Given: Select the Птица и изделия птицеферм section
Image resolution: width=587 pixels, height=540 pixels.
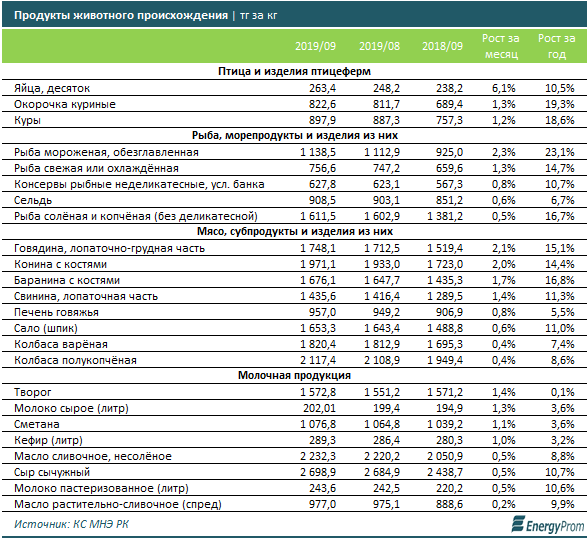Looking at the screenshot, I should pyautogui.click(x=294, y=71).
